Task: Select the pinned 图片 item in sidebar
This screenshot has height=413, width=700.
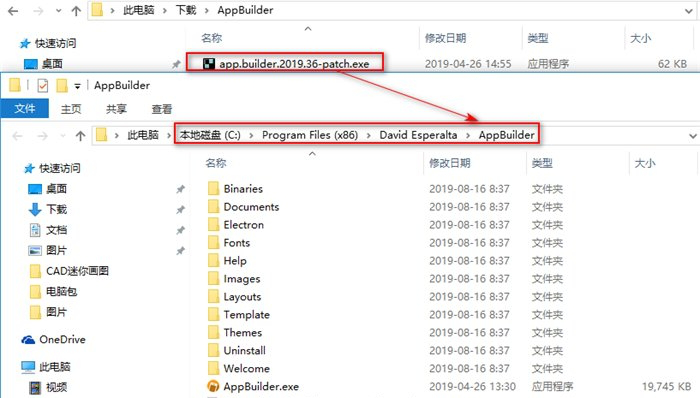Action: pyautogui.click(x=56, y=250)
